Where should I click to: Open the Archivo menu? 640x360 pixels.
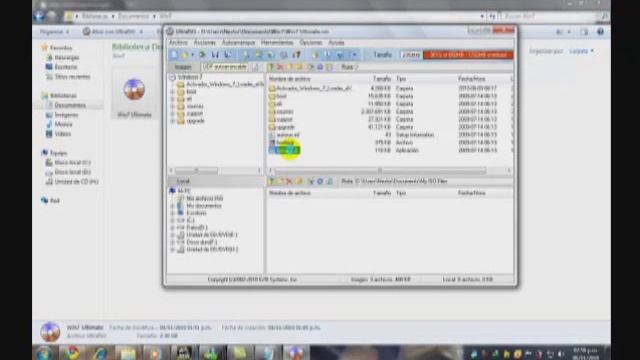click(178, 42)
